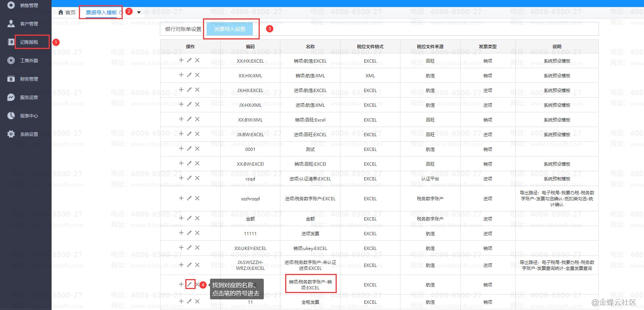
Task: Open 记账报税 in the sidebar
Action: coord(29,42)
